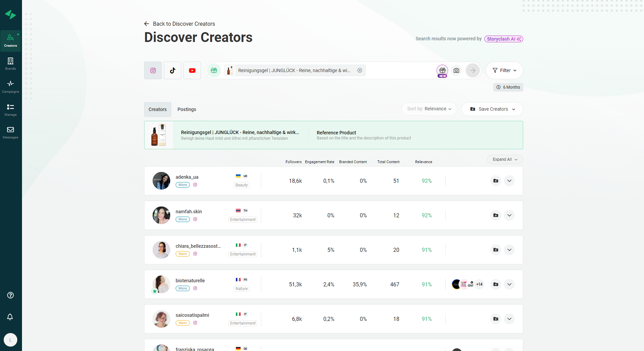Open the Filter panel
The width and height of the screenshot is (644, 351).
(504, 70)
